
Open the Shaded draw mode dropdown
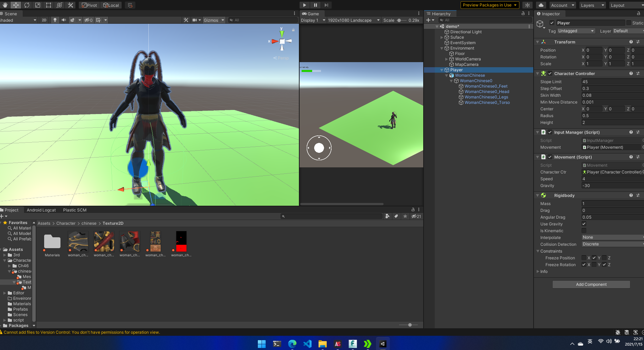(18, 20)
